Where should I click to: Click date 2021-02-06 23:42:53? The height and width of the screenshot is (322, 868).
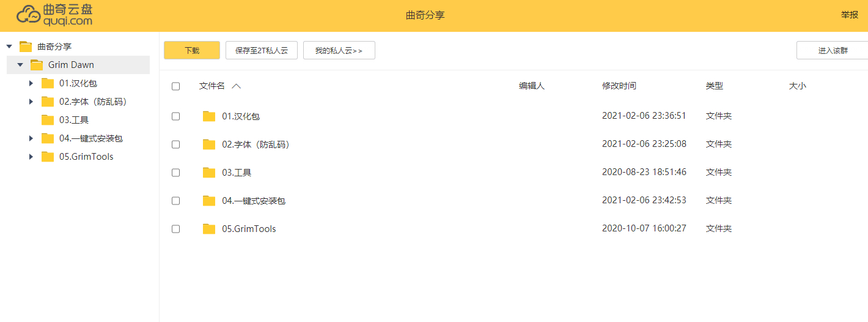(644, 200)
